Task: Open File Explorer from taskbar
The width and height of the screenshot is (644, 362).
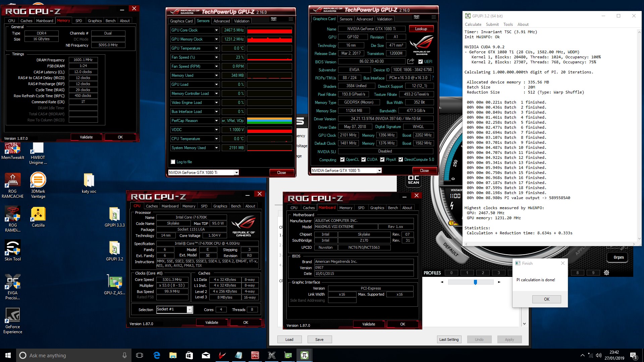Action: [x=173, y=355]
